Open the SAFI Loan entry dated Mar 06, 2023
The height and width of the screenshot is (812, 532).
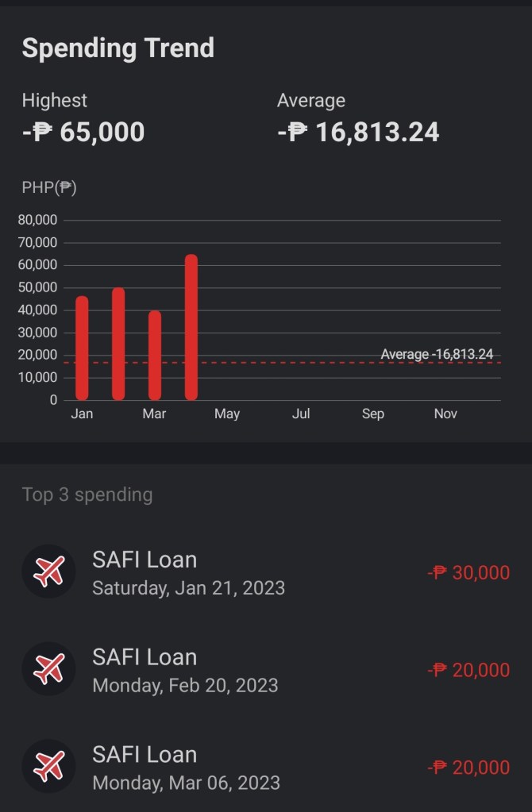[186, 768]
